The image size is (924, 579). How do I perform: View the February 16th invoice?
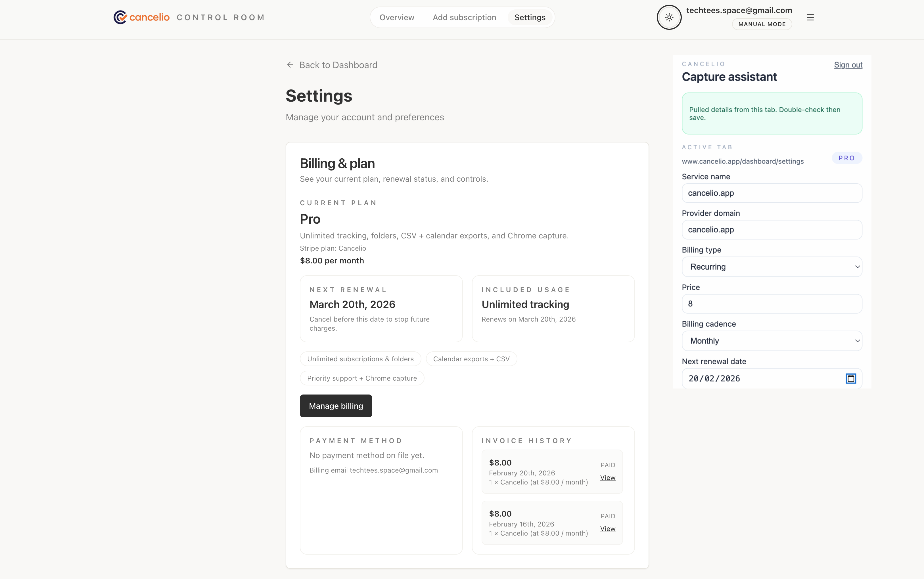coord(607,529)
